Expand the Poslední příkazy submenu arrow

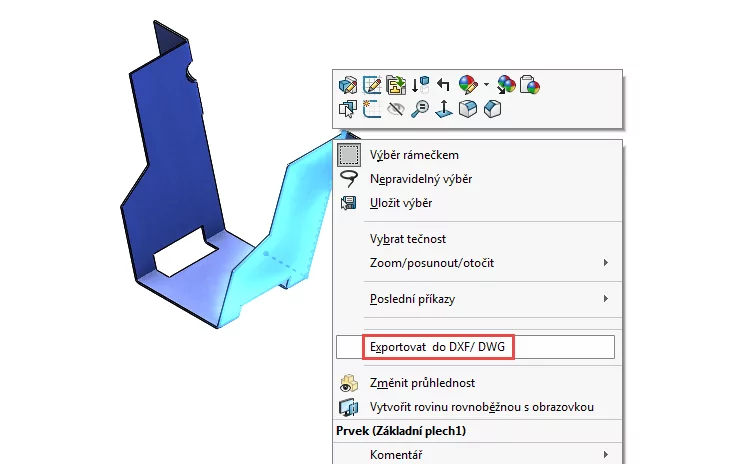606,298
